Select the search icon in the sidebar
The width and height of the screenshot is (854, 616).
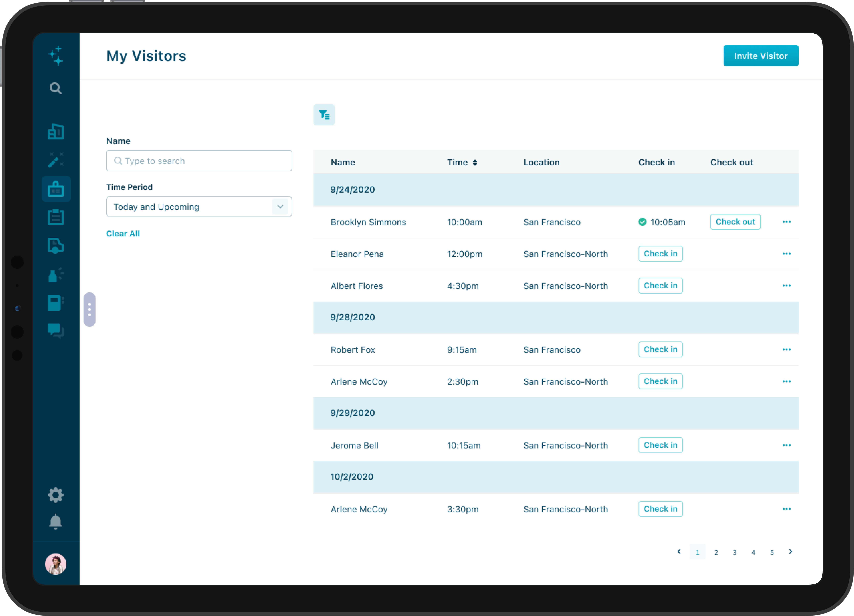(x=56, y=88)
